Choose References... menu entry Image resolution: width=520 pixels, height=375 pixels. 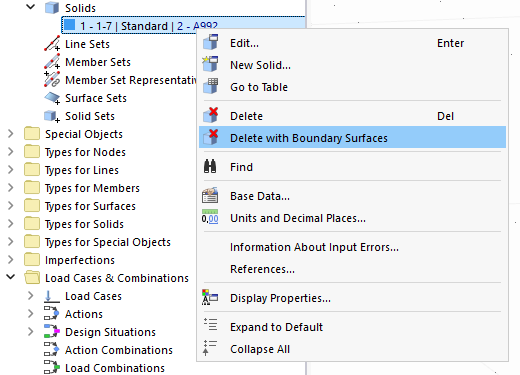(352, 269)
